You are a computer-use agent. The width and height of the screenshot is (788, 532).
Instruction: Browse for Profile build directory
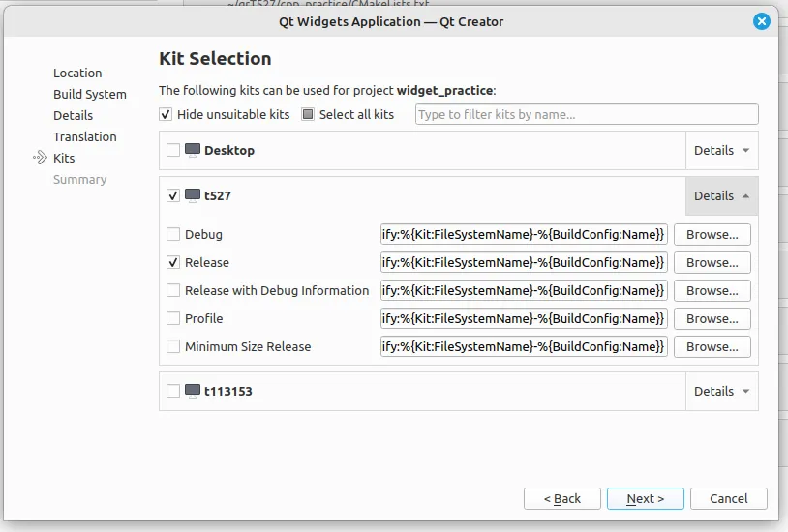click(712, 318)
